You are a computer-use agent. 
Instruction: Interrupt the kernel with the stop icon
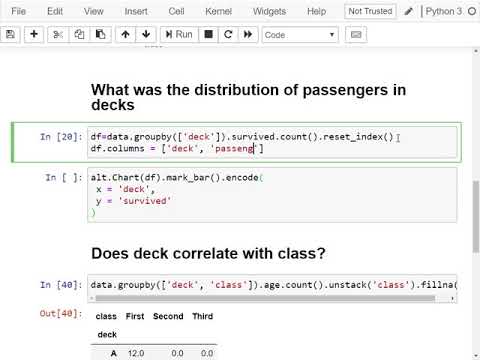(208, 34)
